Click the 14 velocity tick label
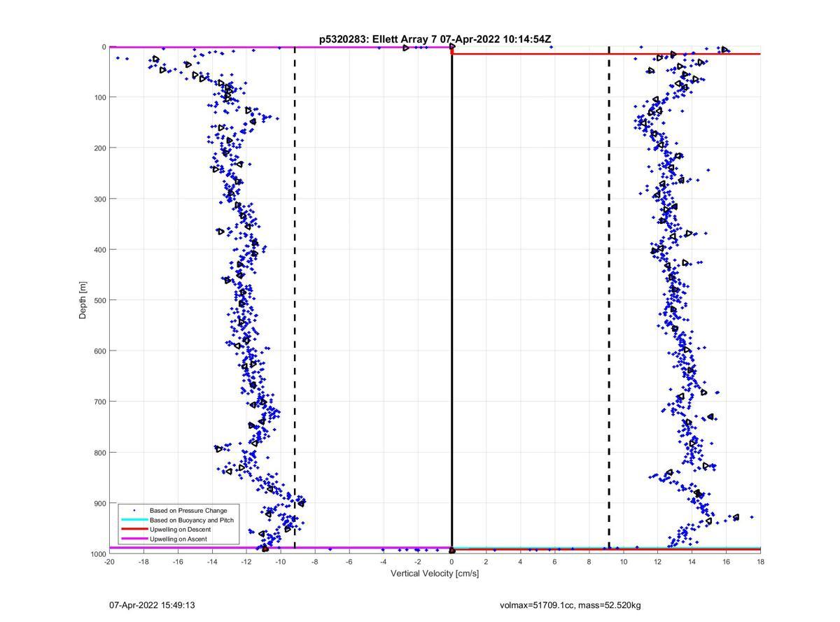 692,561
